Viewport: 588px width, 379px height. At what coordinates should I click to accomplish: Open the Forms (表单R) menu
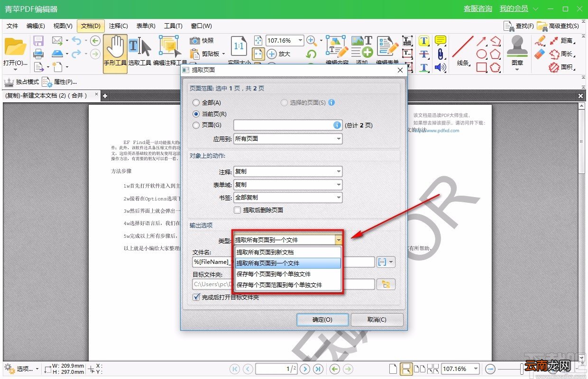[146, 26]
